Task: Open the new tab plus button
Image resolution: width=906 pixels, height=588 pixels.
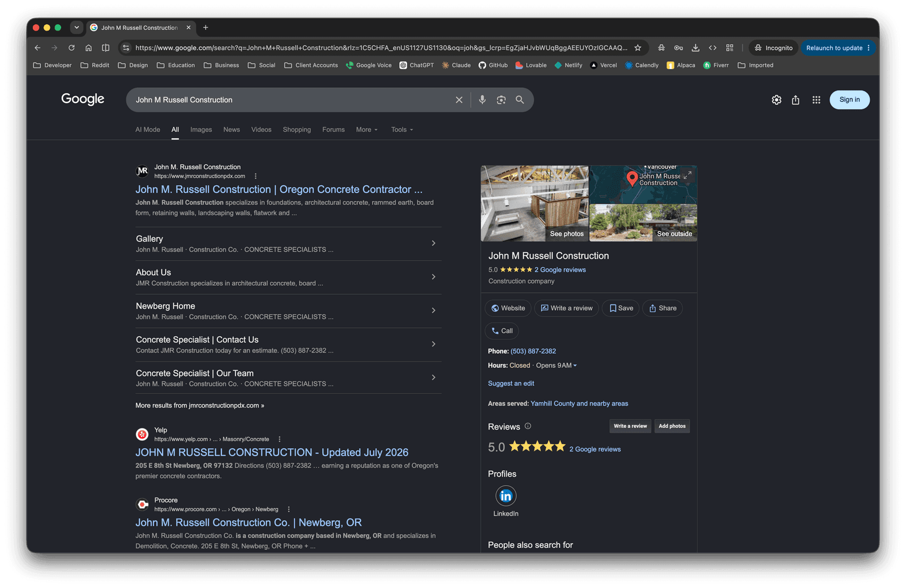Action: tap(206, 28)
